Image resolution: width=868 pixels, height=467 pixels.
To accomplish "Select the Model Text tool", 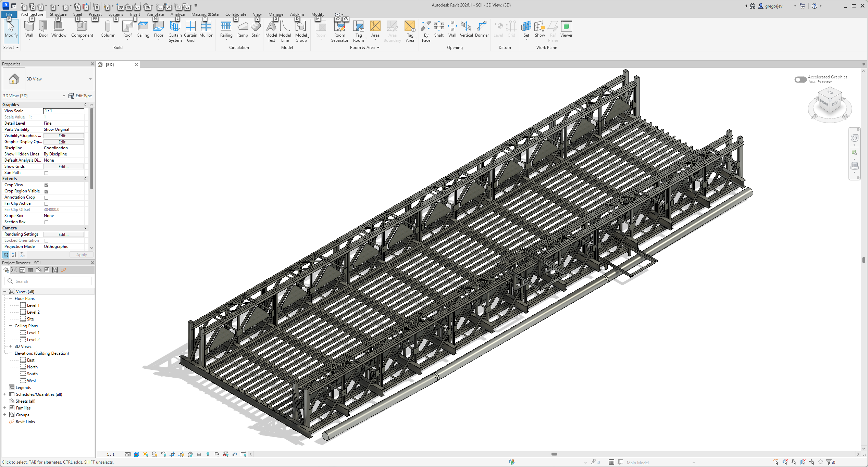I will 271,31.
